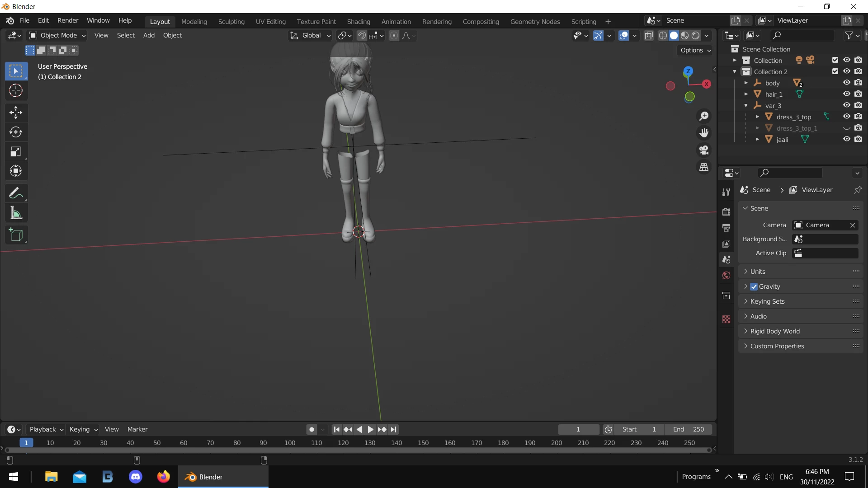Uncheck Collection 2 exclude checkbox
Viewport: 868px width, 488px height.
point(835,71)
